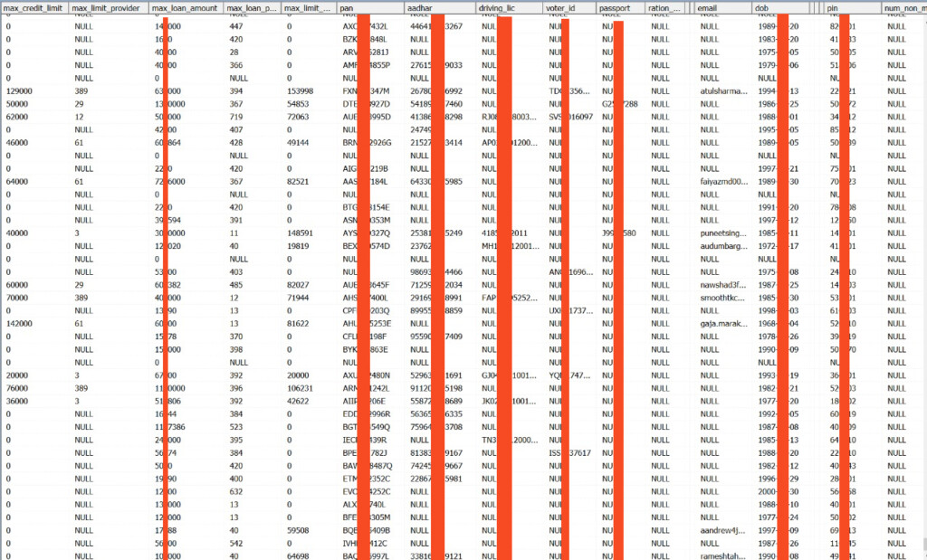Select the truncated max_limit_ column header
The height and width of the screenshot is (560, 927).
coord(310,8)
